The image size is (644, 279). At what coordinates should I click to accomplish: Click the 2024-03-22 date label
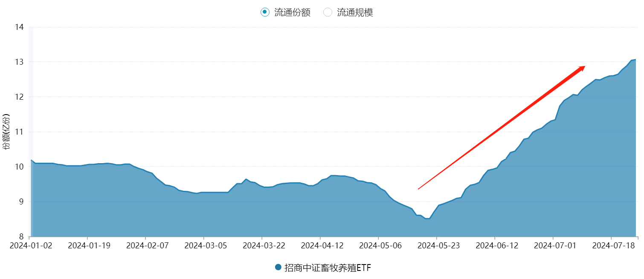pos(262,245)
